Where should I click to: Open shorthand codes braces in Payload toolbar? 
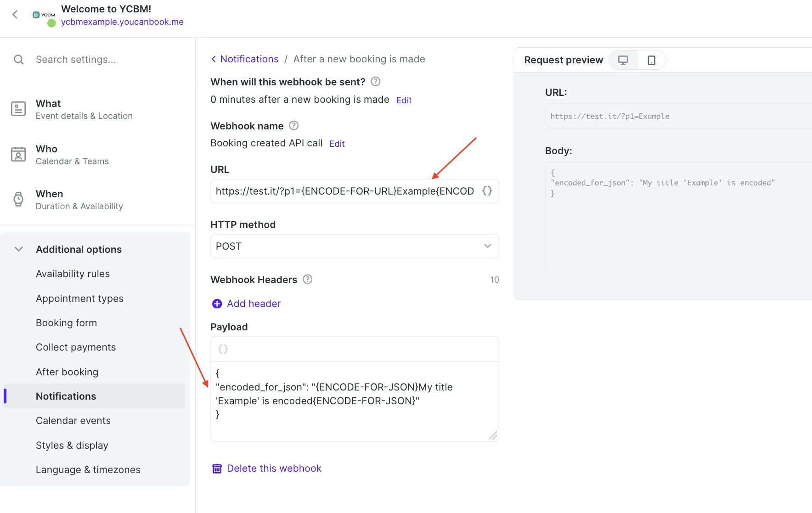click(x=223, y=349)
